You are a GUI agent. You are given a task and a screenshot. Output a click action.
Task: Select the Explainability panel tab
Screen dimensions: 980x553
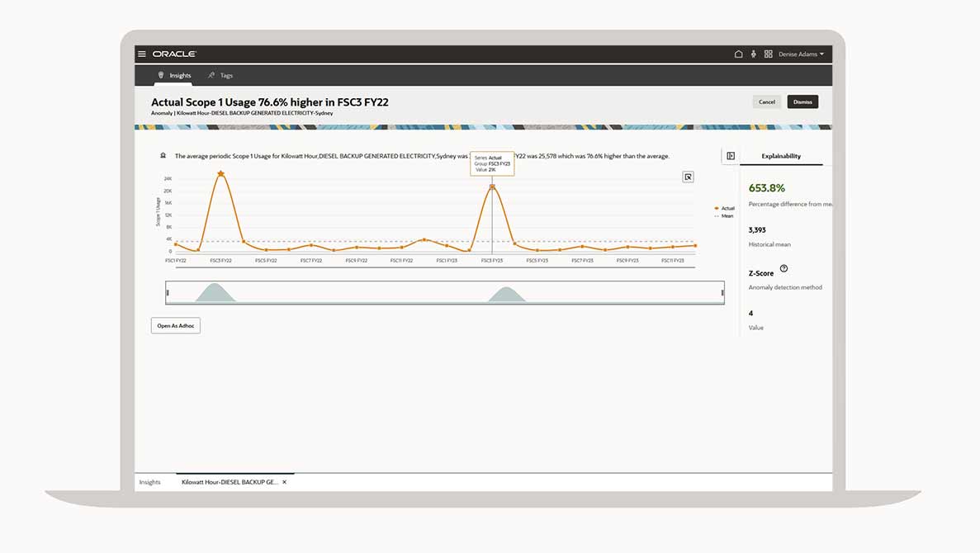pos(780,156)
